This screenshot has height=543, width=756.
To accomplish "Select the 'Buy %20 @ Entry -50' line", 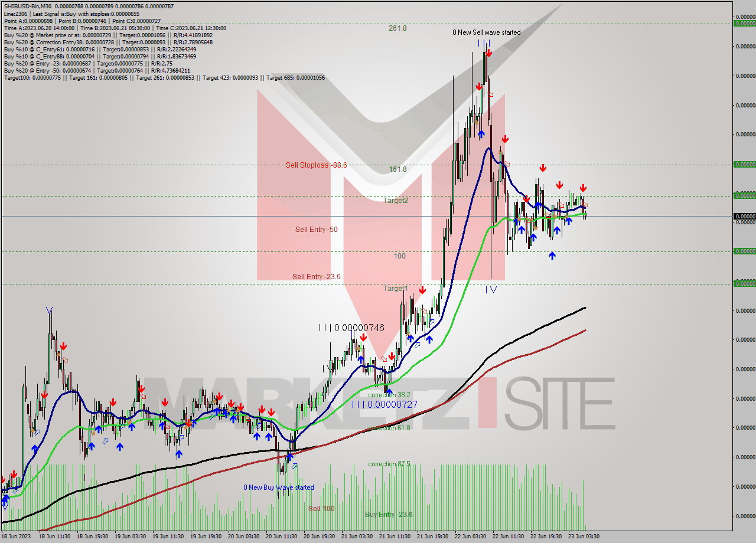I will (97, 70).
